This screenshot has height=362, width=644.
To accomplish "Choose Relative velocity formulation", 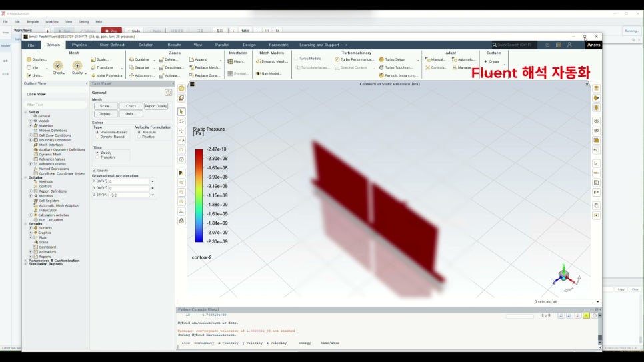I will pos(139,137).
